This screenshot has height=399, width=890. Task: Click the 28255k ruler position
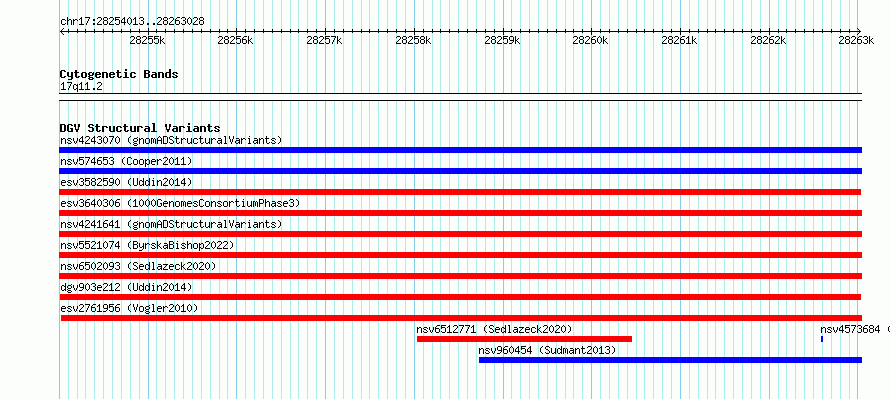(147, 40)
